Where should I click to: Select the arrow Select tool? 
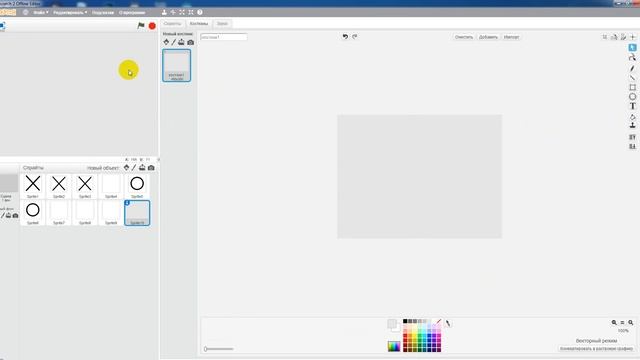point(632,48)
